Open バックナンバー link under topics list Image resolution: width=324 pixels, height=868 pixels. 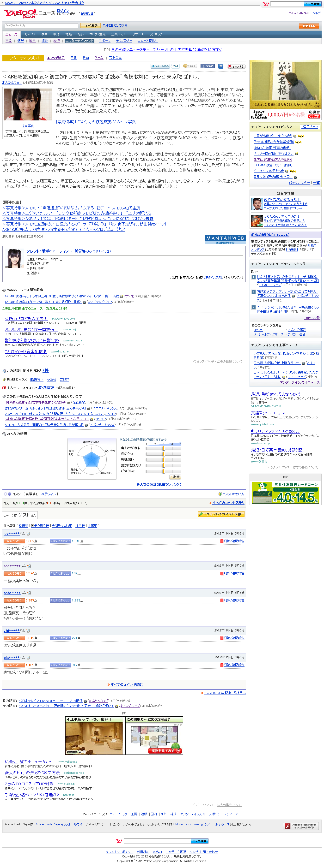point(299,183)
